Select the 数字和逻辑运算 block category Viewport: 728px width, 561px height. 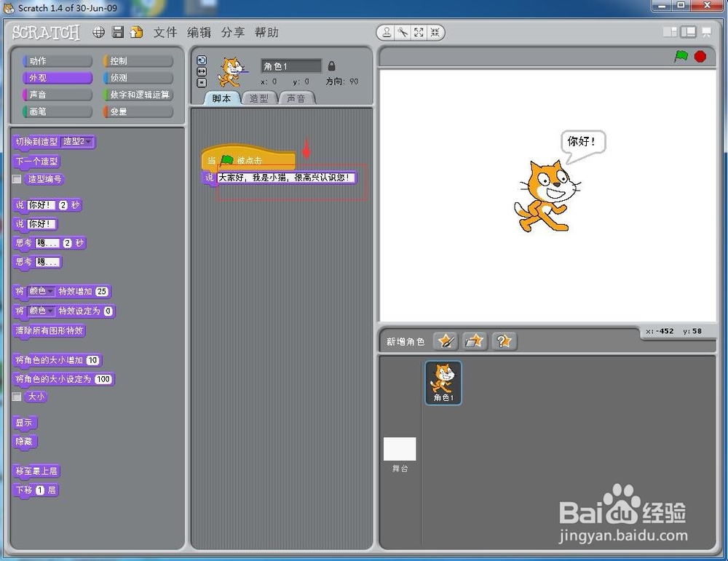pyautogui.click(x=138, y=95)
